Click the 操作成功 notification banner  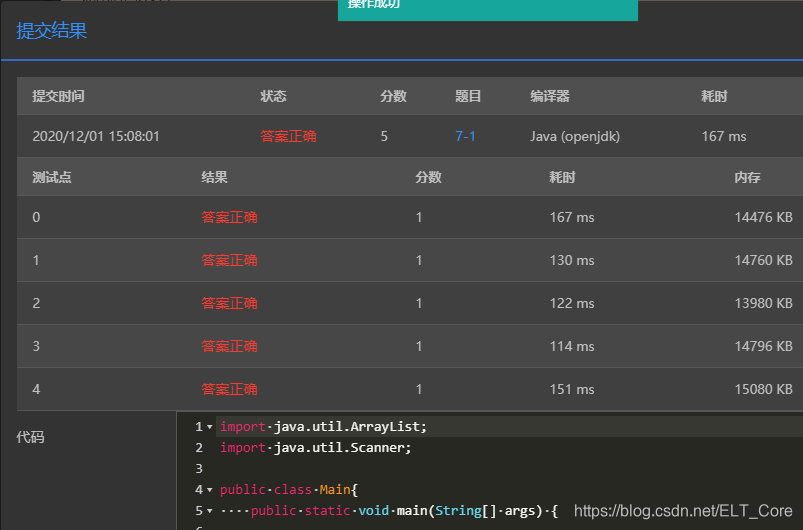tap(488, 9)
